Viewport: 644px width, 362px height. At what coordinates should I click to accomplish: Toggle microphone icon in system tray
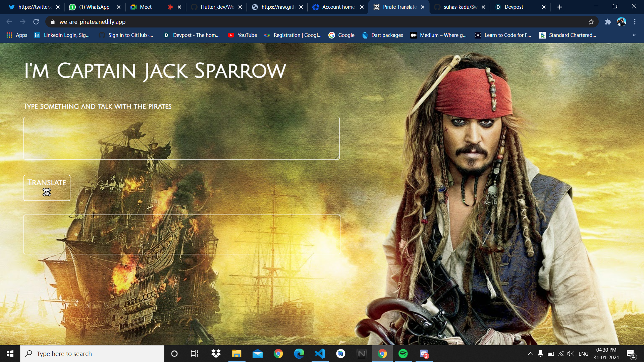(x=540, y=354)
